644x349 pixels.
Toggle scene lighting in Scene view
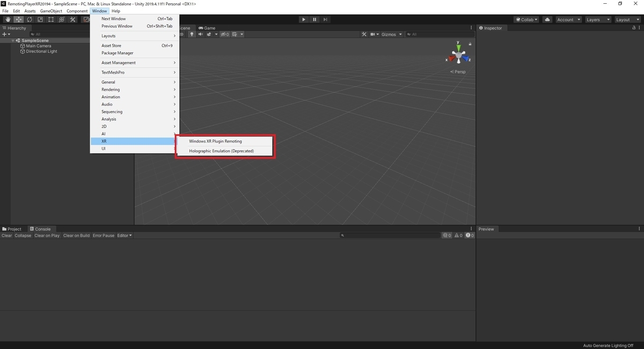pyautogui.click(x=192, y=34)
